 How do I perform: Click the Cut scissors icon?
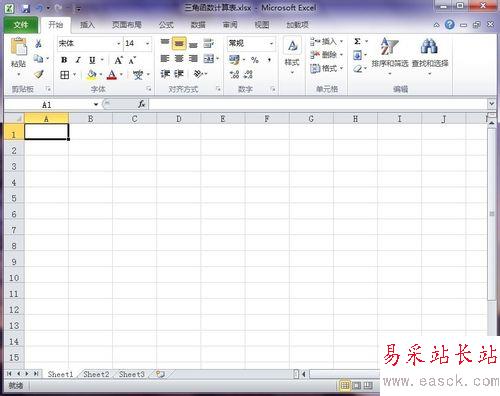tap(38, 44)
